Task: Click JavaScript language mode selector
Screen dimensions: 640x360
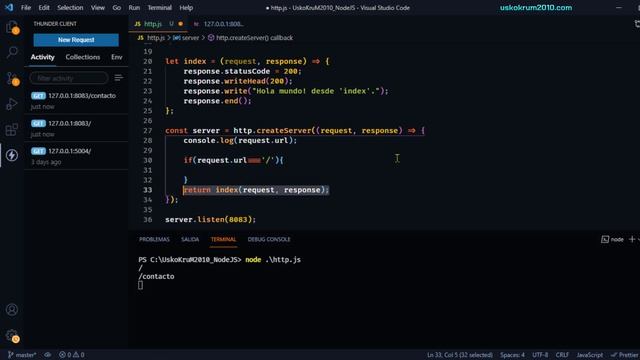Action: [x=589, y=355]
